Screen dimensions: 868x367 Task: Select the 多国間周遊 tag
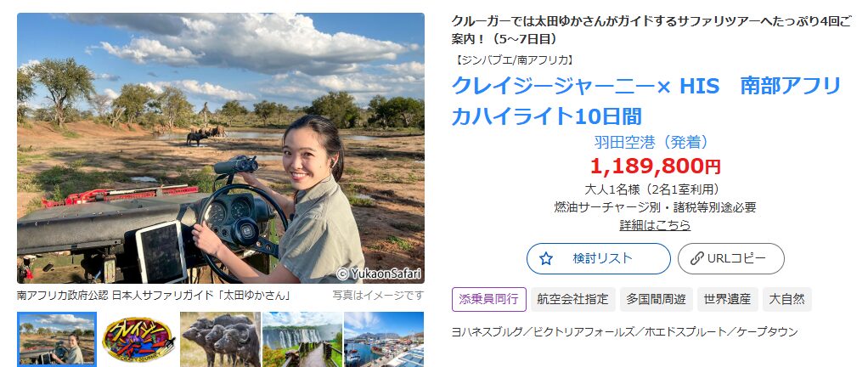tap(656, 300)
